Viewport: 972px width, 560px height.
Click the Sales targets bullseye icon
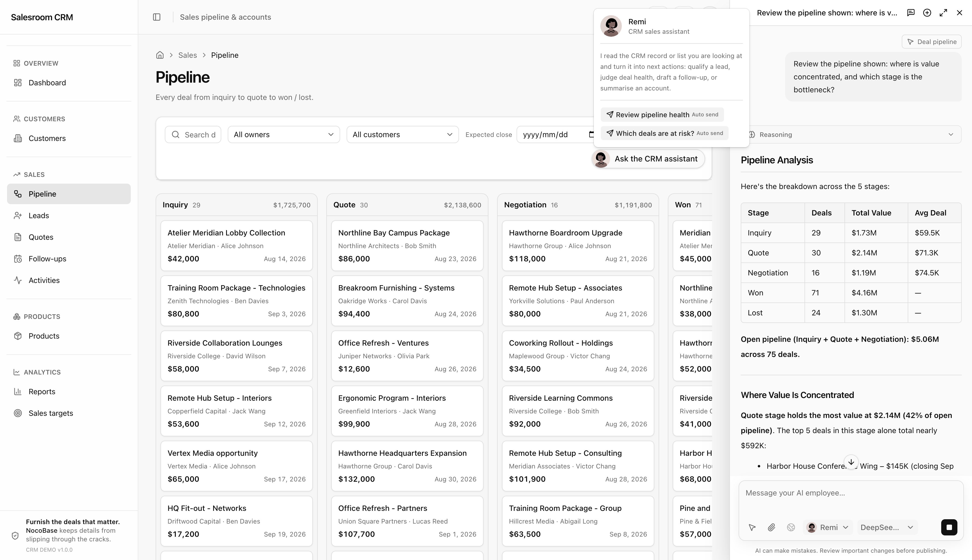click(x=18, y=413)
